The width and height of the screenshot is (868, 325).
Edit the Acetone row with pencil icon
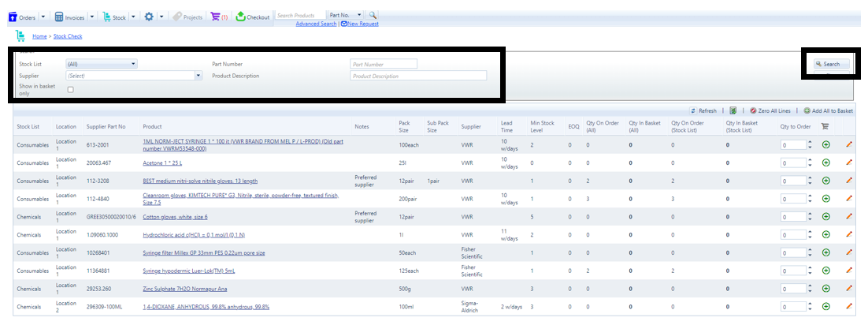pos(848,162)
